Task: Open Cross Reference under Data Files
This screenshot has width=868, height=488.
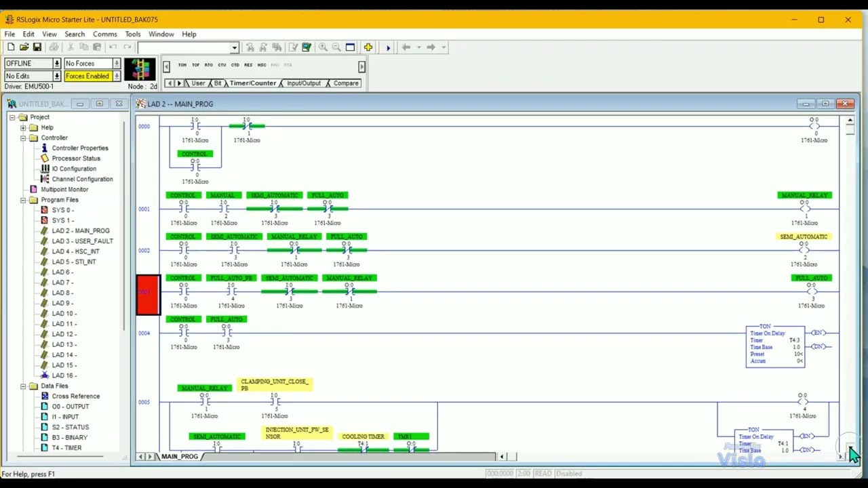Action: click(75, 396)
